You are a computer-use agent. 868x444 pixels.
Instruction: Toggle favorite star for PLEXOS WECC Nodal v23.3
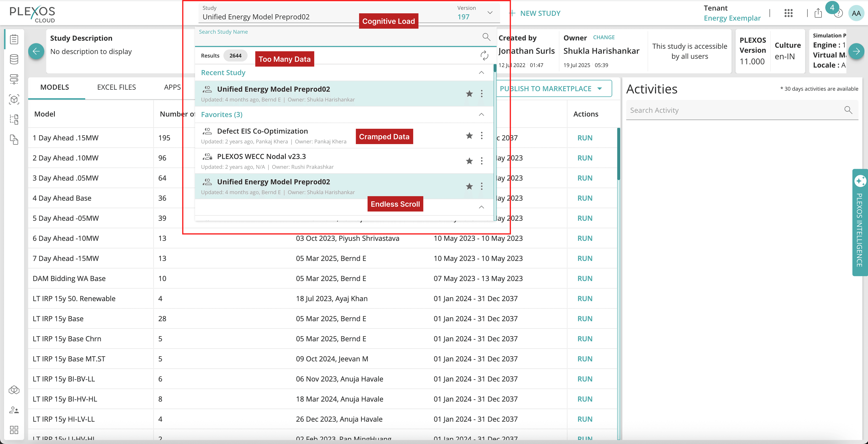click(x=469, y=161)
